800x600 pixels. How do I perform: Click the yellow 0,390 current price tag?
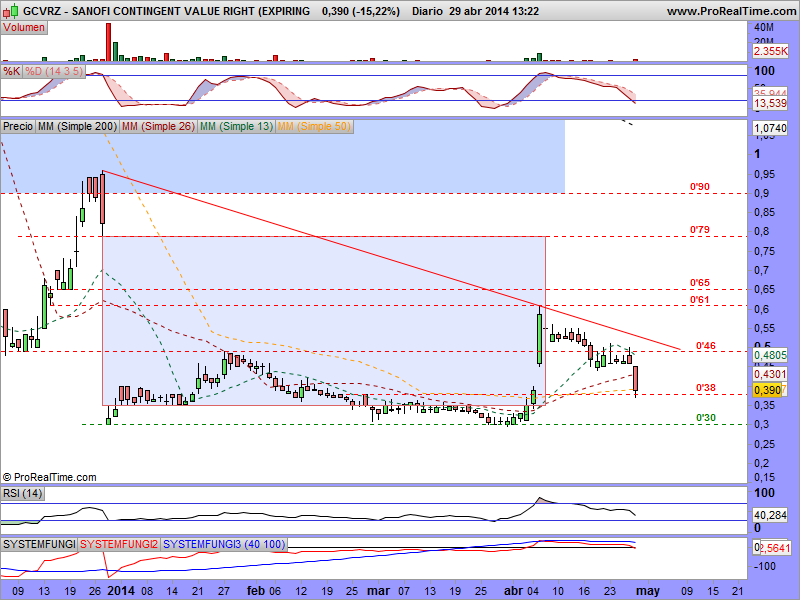[767, 390]
